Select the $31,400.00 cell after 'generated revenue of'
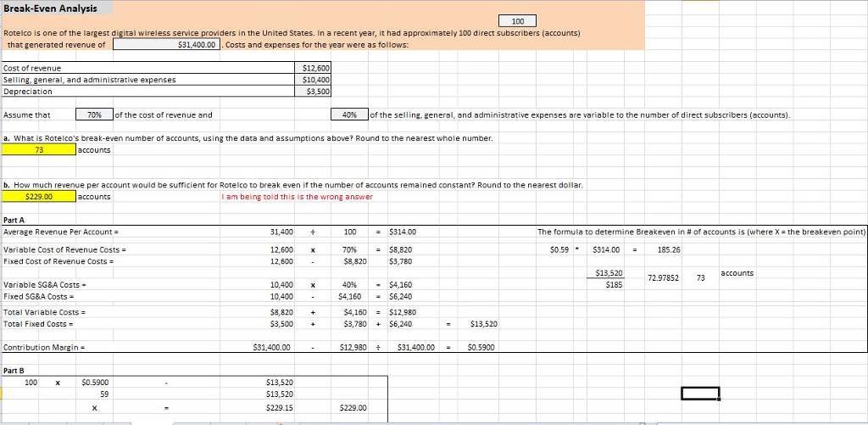This screenshot has width=868, height=425. pos(167,44)
